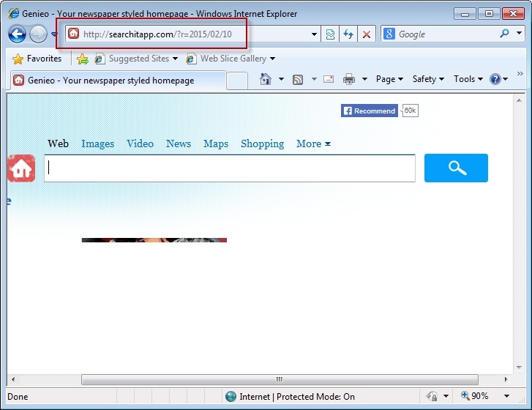532x410 pixels.
Task: Open the Tools menu
Action: [468, 79]
